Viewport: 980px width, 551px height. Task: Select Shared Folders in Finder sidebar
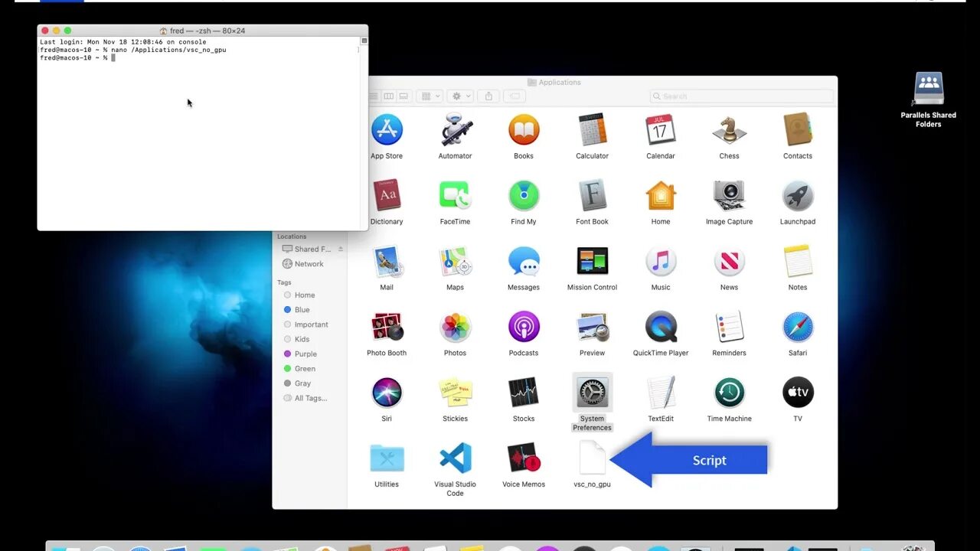306,249
